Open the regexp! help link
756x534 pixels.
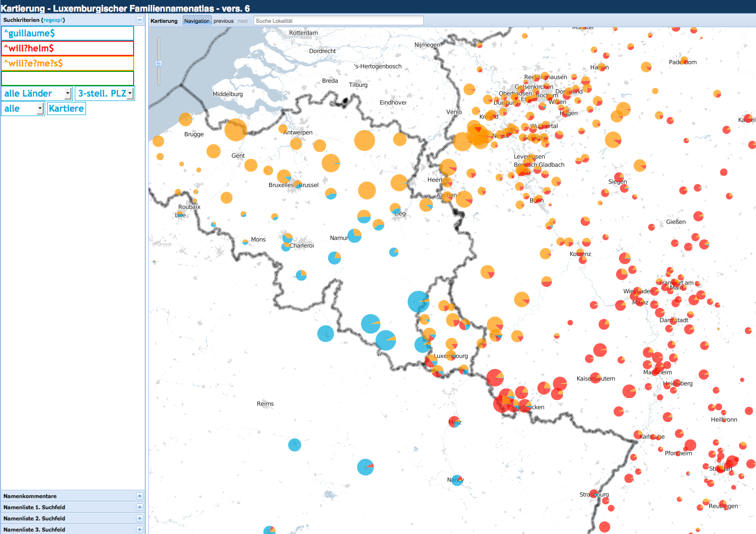click(x=53, y=20)
